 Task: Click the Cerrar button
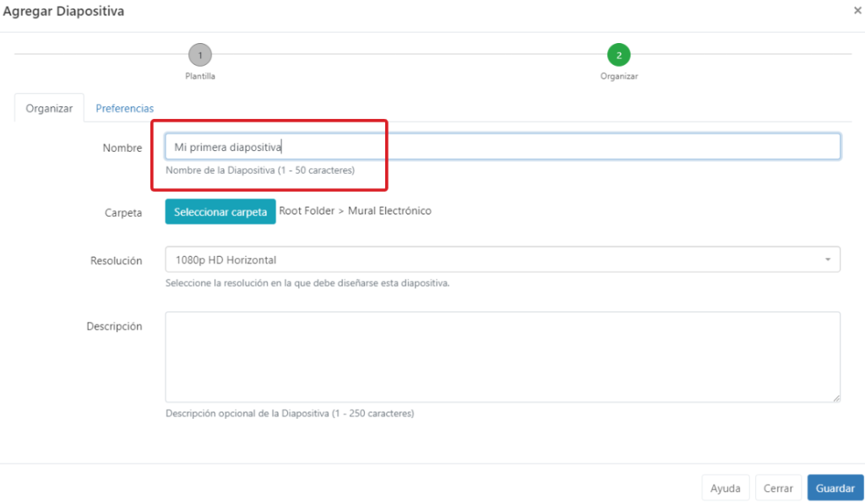coord(778,488)
